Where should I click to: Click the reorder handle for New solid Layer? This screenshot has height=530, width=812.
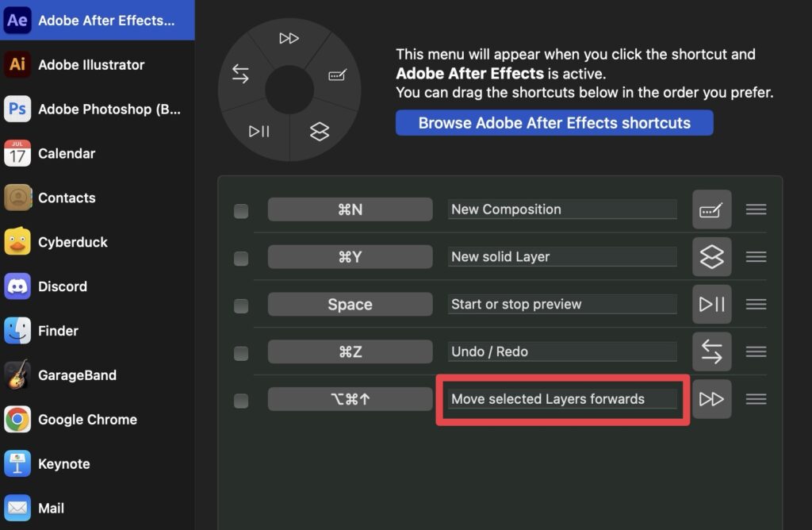coord(756,256)
